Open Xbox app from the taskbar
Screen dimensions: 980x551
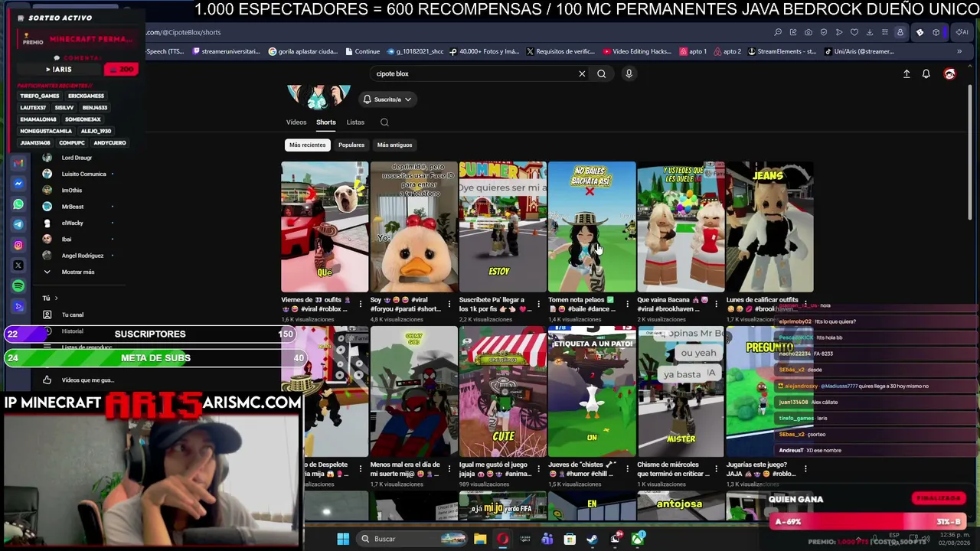tap(637, 539)
